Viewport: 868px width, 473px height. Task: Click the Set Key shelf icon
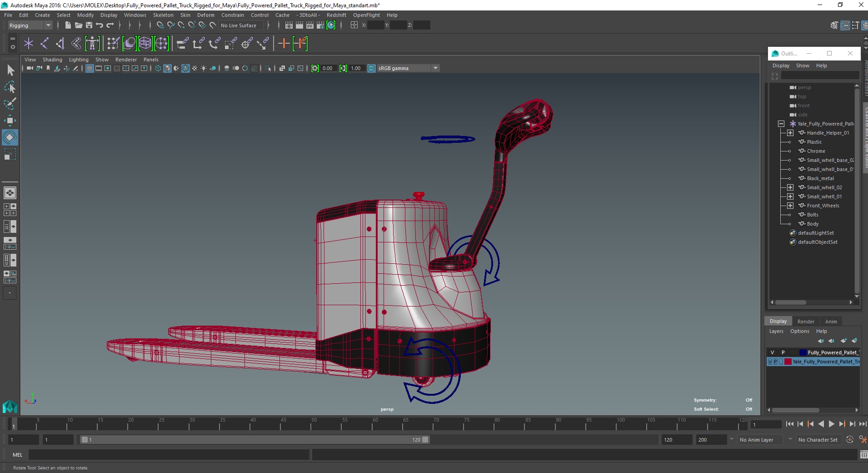pos(284,44)
